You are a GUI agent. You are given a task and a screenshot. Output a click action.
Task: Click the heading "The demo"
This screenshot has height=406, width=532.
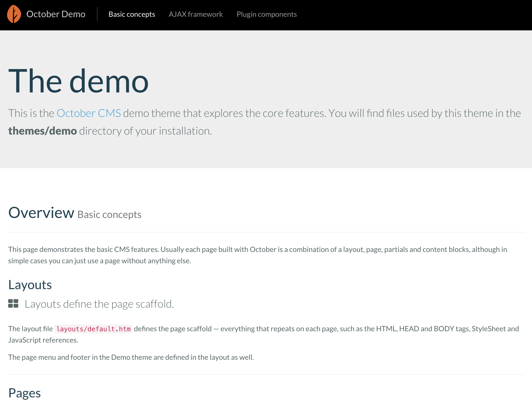(78, 81)
